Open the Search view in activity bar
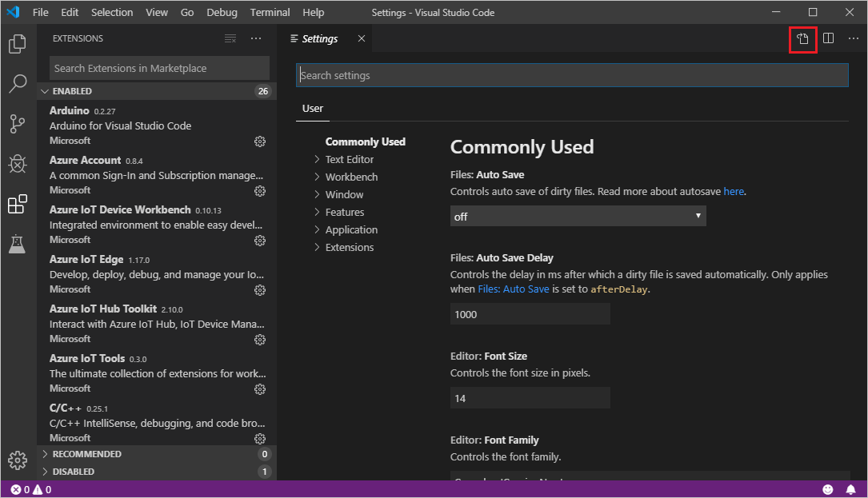The image size is (868, 498). tap(17, 84)
